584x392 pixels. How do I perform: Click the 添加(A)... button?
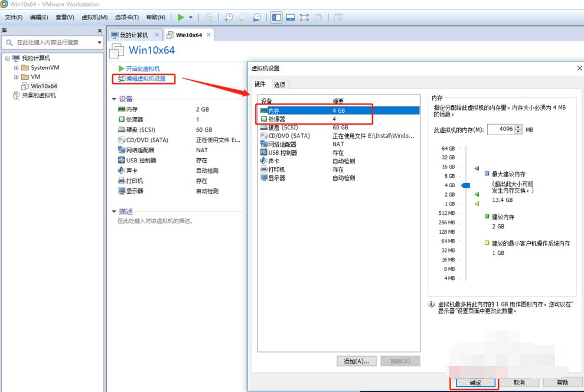(356, 361)
